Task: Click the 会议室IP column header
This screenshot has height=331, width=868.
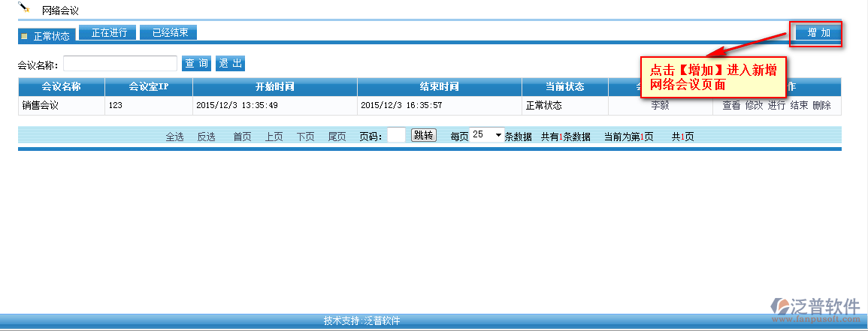Action: (x=149, y=87)
